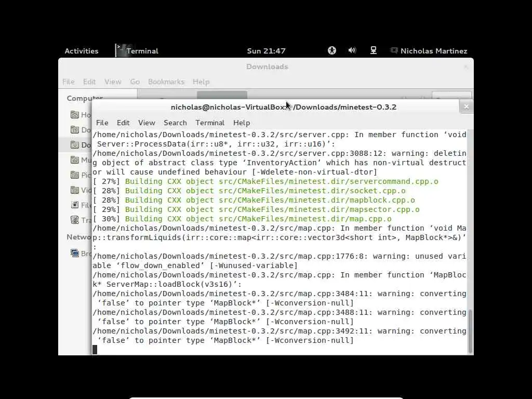The image size is (532, 399).
Task: Select Pictures folder icon in sidebar
Action: pyautogui.click(x=75, y=175)
